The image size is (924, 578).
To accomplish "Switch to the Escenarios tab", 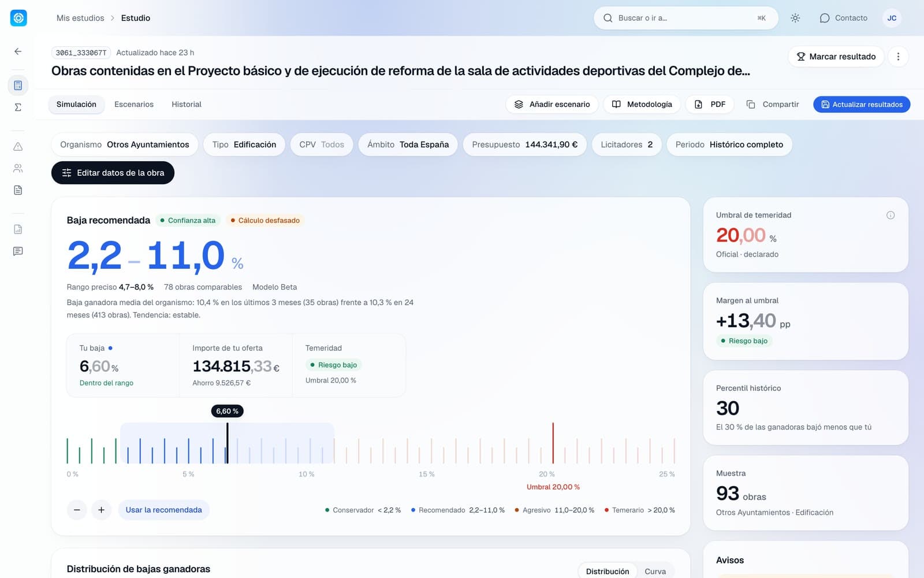I will pyautogui.click(x=134, y=105).
